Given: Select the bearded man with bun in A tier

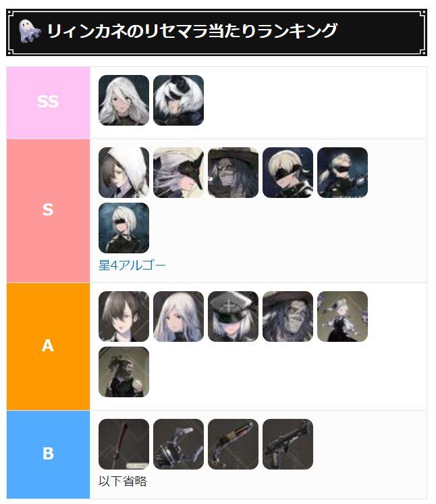Looking at the screenshot, I should (124, 372).
